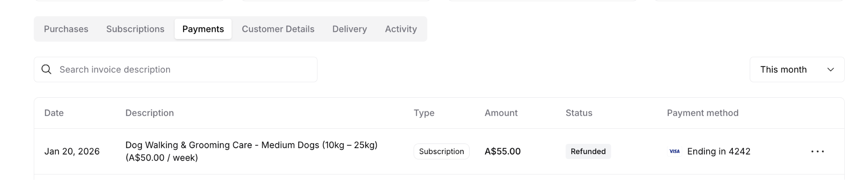Go to the Customer Details tab
The width and height of the screenshot is (868, 180).
(278, 29)
